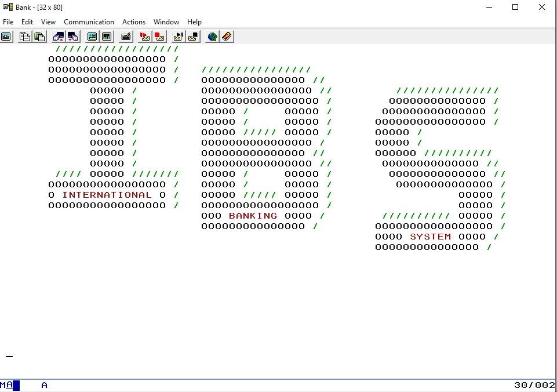Click the terminal cursor input line
The height and width of the screenshot is (392, 557).
pyautogui.click(x=9, y=357)
